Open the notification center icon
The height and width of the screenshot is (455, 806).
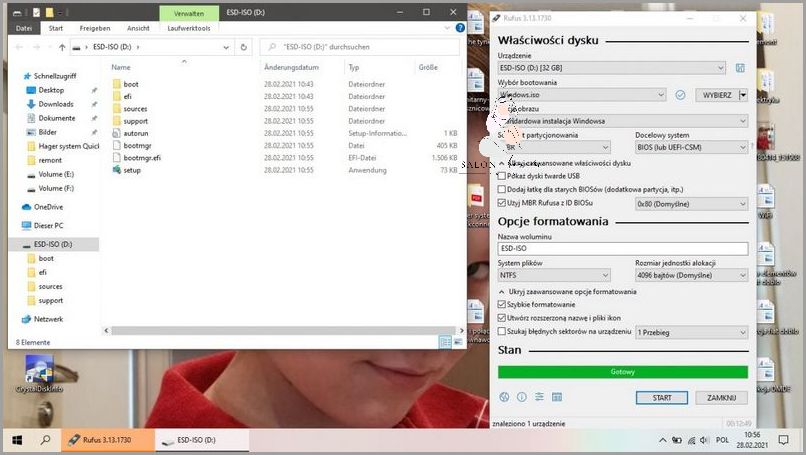[x=783, y=440]
